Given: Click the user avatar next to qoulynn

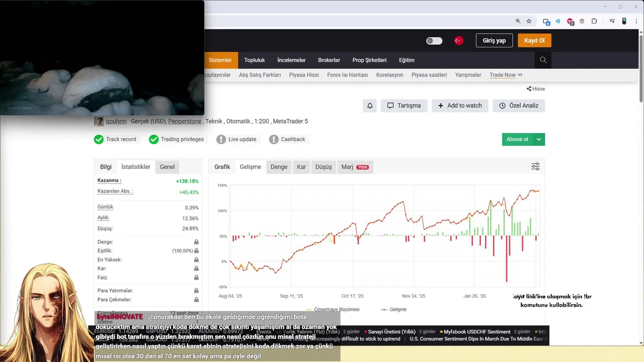Looking at the screenshot, I should tap(99, 121).
